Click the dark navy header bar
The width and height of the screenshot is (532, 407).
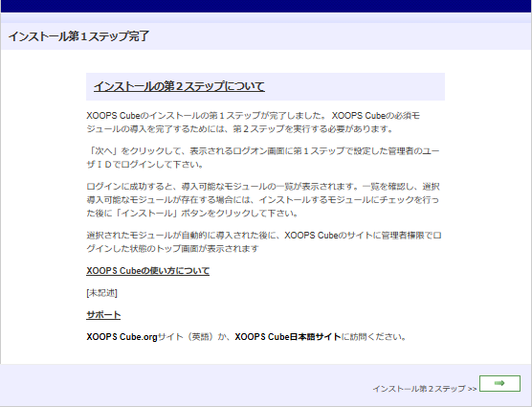point(266,6)
